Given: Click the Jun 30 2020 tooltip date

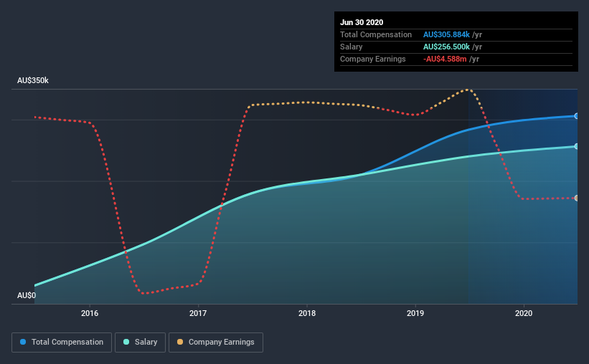Looking at the screenshot, I should pyautogui.click(x=362, y=22).
